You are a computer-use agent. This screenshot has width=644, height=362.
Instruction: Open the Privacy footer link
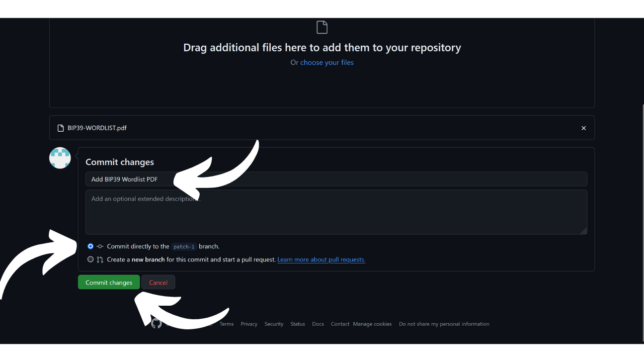click(249, 324)
